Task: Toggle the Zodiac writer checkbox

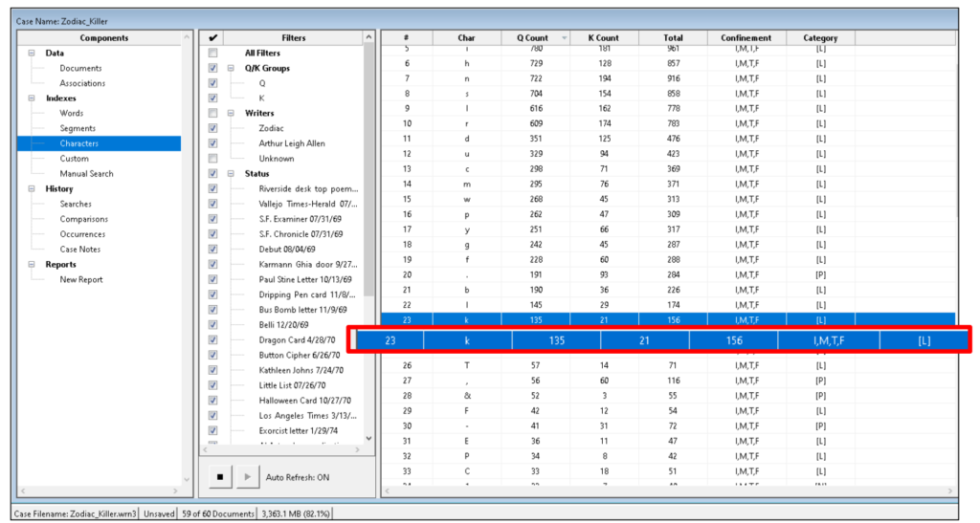Action: coord(212,128)
